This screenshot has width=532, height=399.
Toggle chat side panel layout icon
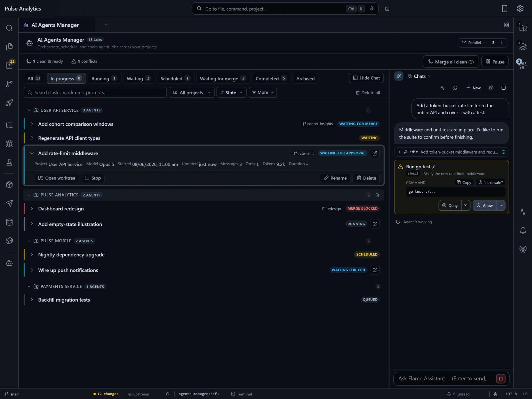click(503, 88)
